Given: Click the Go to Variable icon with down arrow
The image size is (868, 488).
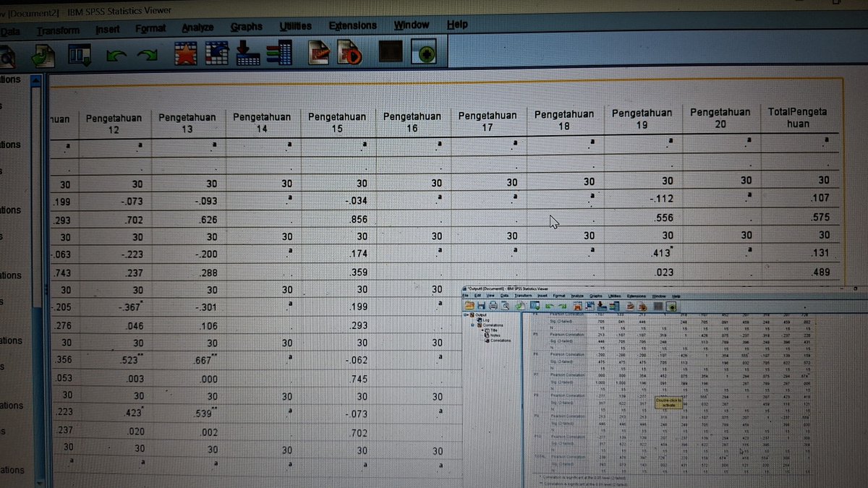Looking at the screenshot, I should [248, 54].
